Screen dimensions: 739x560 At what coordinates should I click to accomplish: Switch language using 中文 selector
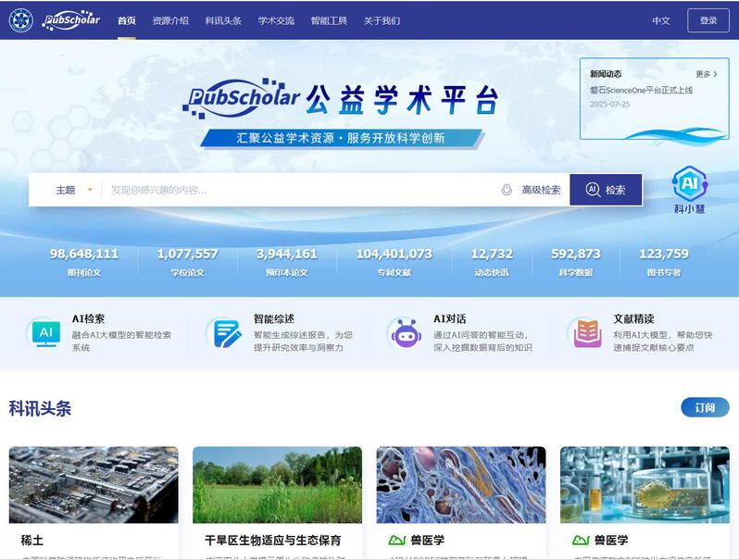pos(660,20)
